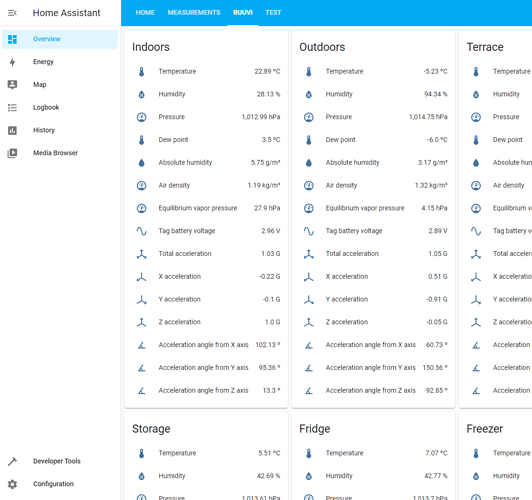Collapse the sidebar with the menu icon

point(12,13)
